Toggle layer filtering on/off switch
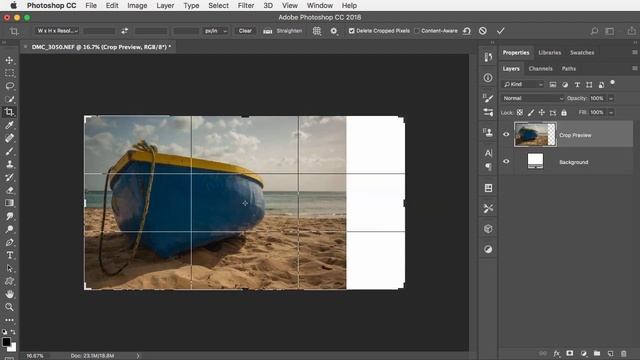The image size is (640, 360). (612, 83)
